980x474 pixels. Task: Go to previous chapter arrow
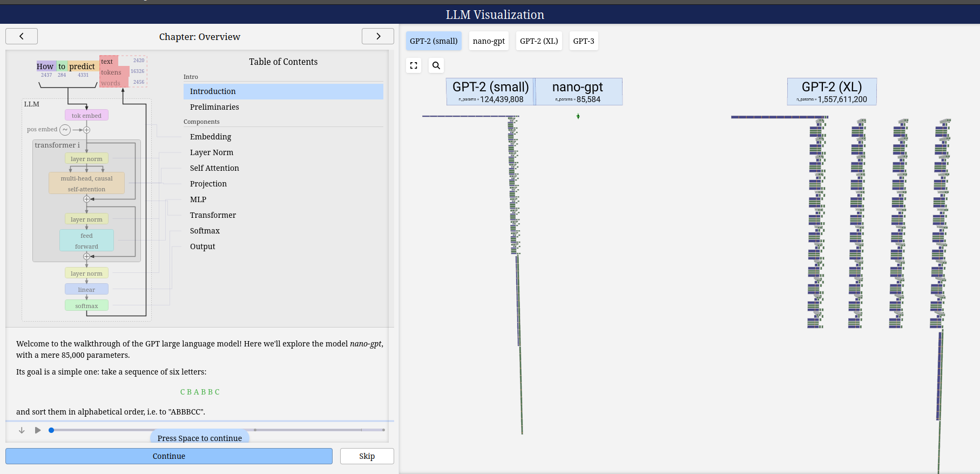pyautogui.click(x=22, y=36)
